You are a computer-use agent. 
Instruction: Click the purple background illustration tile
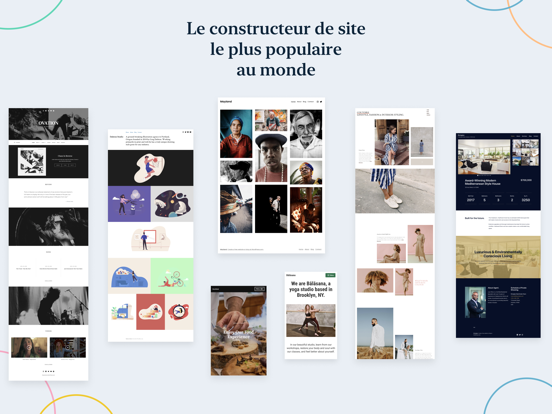(129, 204)
